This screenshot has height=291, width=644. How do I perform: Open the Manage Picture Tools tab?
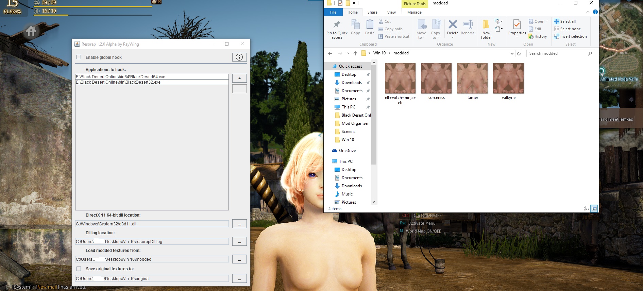[414, 12]
